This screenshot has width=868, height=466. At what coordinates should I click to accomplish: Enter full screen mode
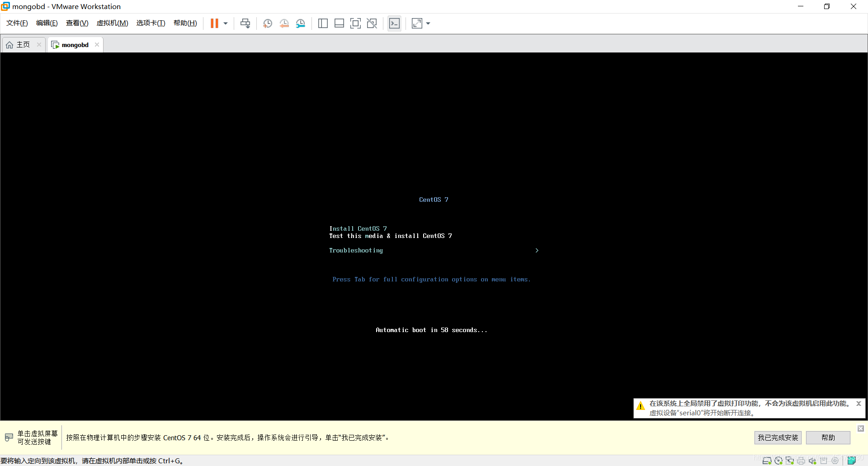pyautogui.click(x=355, y=23)
